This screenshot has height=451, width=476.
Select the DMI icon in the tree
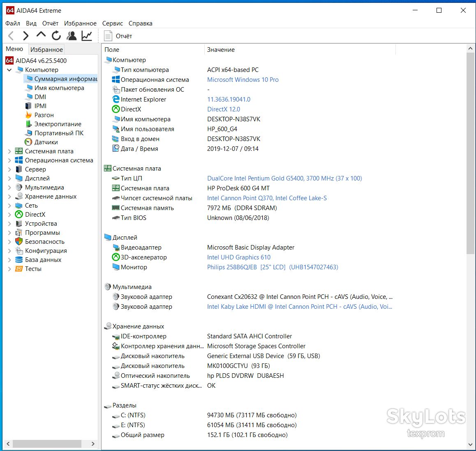click(x=29, y=97)
